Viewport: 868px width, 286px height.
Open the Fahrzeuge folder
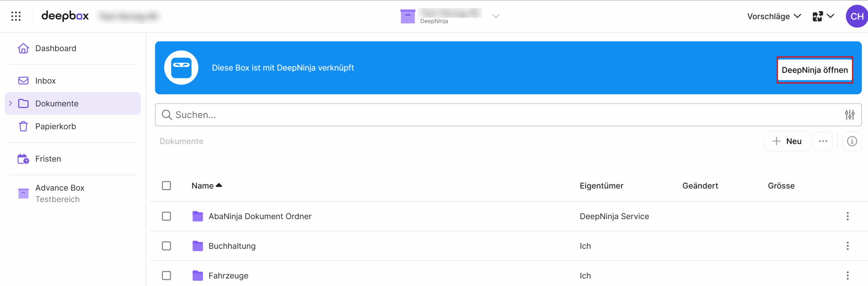click(x=228, y=275)
